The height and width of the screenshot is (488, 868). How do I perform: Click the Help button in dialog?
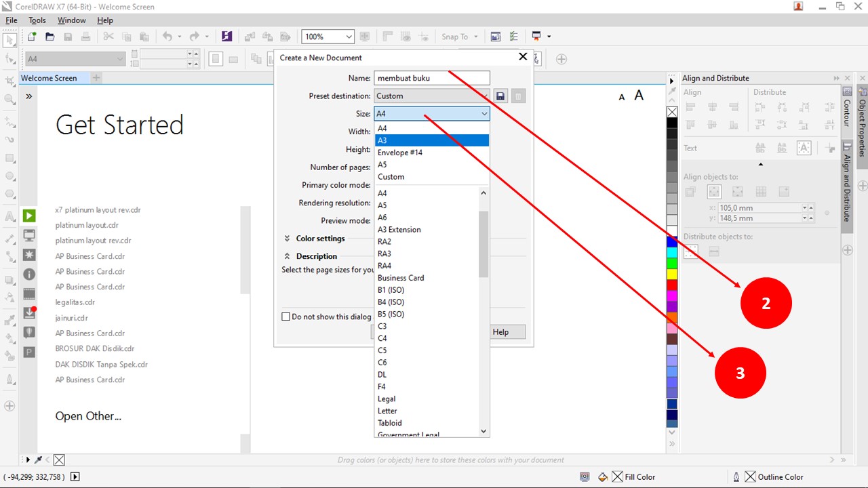[507, 332]
